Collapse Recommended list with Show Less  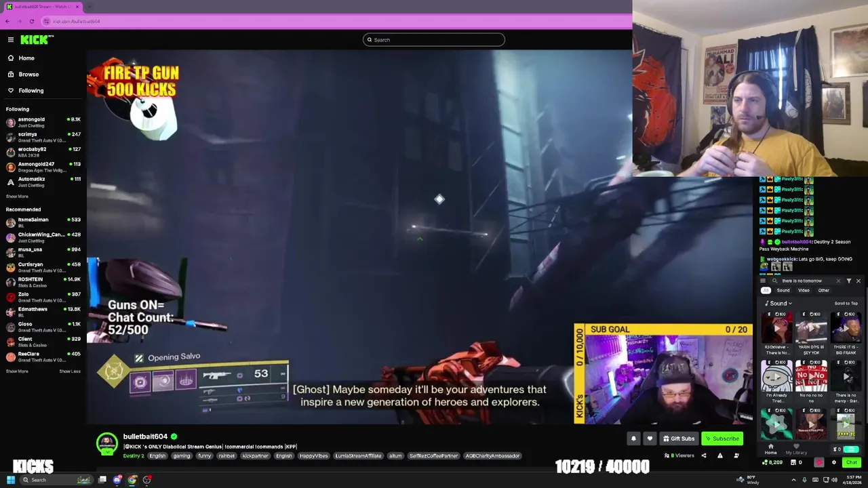point(70,371)
